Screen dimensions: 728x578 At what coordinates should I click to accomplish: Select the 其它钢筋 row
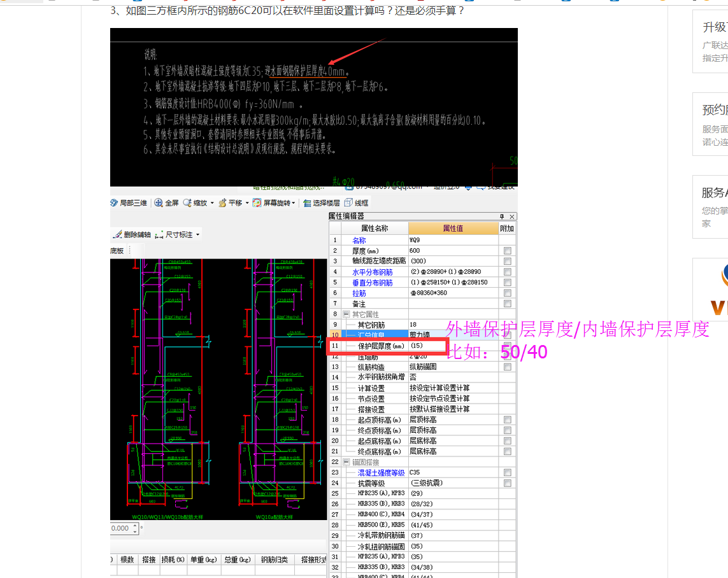422,325
